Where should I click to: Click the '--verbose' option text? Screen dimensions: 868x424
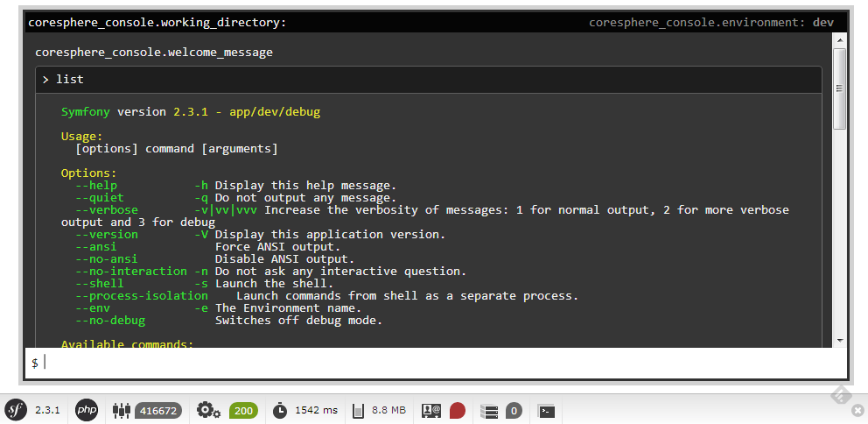pos(107,210)
